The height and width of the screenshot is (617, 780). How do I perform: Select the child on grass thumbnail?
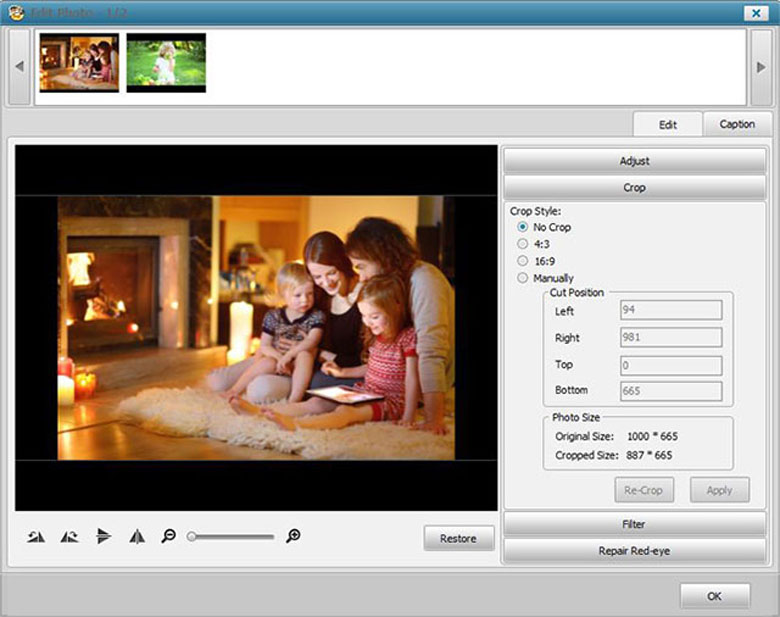(166, 63)
